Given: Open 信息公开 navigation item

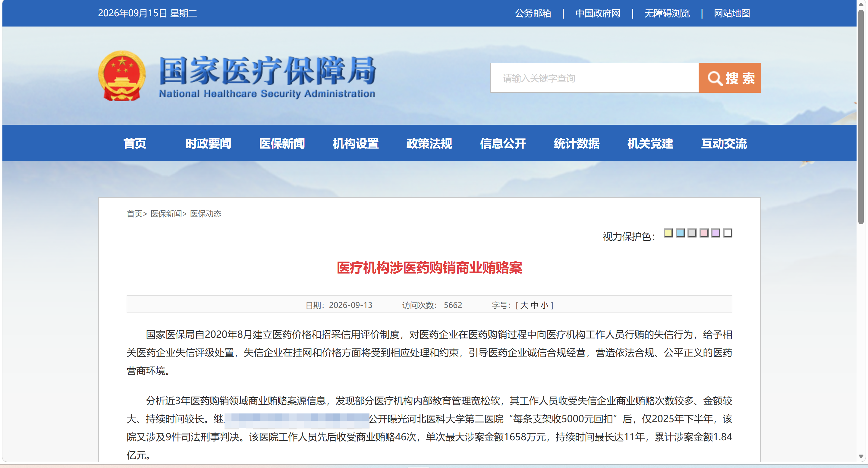Looking at the screenshot, I should pyautogui.click(x=503, y=143).
